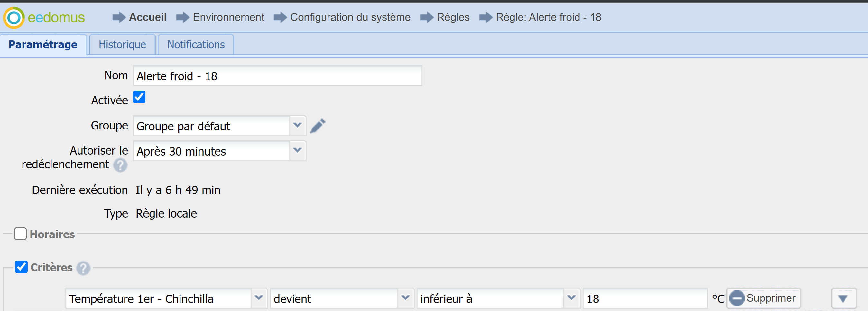868x311 pixels.
Task: Enable the Horaires checkbox
Action: (x=21, y=234)
